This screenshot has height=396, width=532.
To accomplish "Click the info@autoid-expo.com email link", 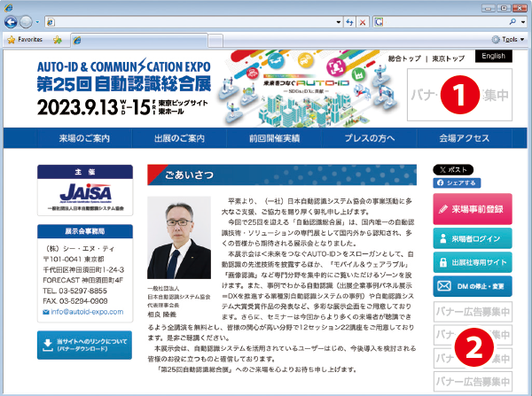I will (x=87, y=312).
